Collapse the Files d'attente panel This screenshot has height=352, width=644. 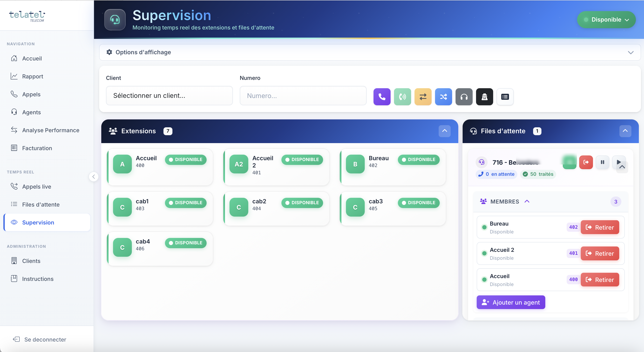pos(625,131)
